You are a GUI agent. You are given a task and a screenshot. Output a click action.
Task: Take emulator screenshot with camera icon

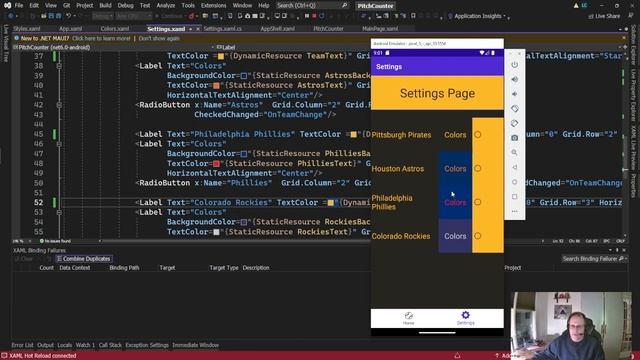click(514, 138)
